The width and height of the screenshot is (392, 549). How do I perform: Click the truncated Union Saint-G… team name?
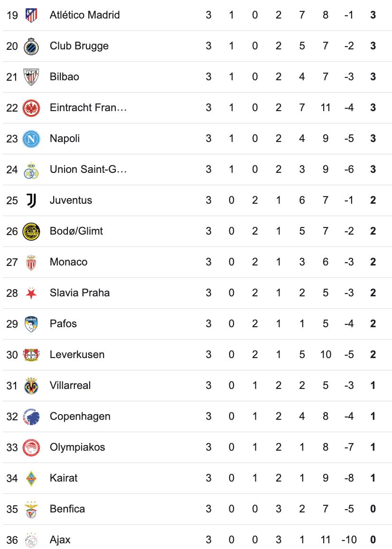click(88, 170)
